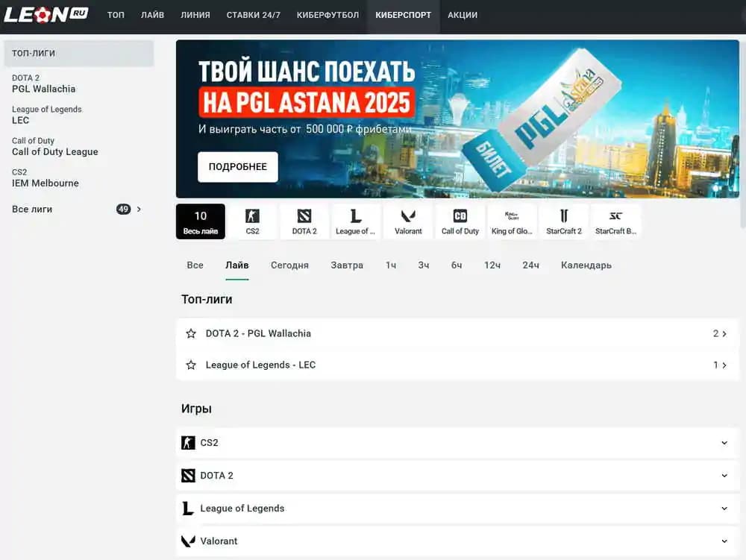Filter events within 3ч
Image resolution: width=746 pixels, height=560 pixels.
coord(424,265)
